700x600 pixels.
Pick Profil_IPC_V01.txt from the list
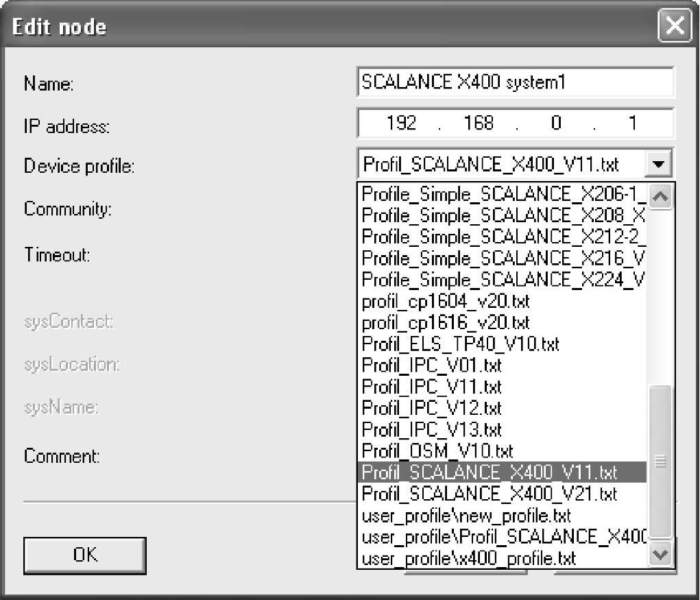point(503,365)
